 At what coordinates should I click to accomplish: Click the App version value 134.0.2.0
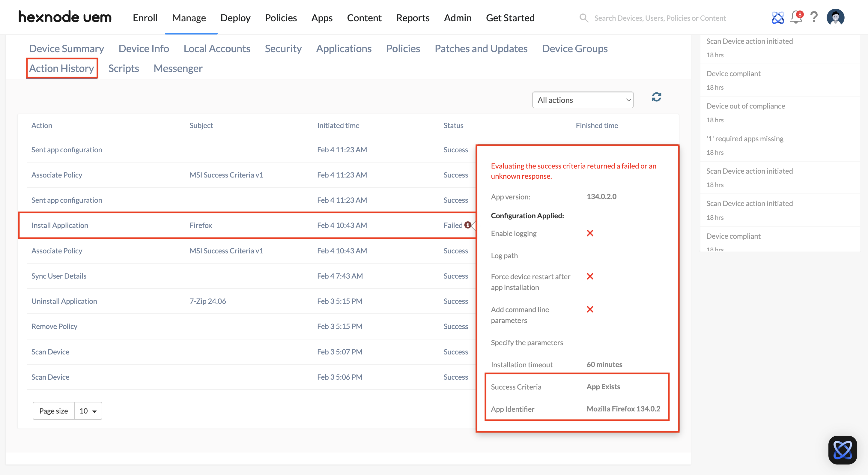[601, 196]
